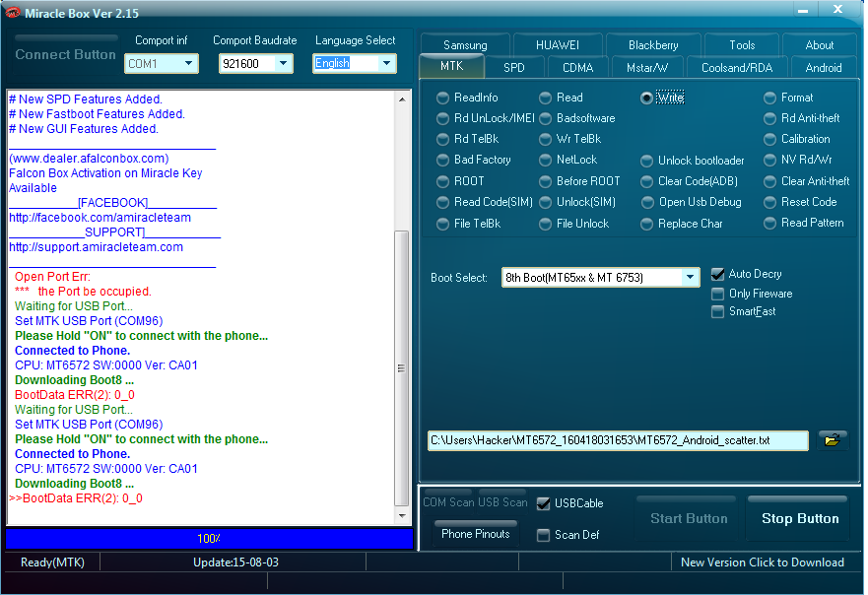Viewport: 868px width, 595px height.
Task: Click the Ready(MTK) status text
Action: 52,562
